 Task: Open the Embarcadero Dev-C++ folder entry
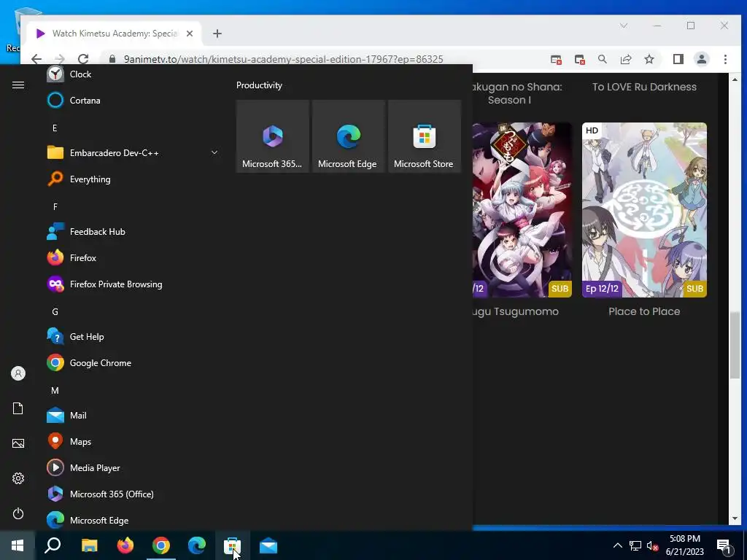(x=133, y=153)
